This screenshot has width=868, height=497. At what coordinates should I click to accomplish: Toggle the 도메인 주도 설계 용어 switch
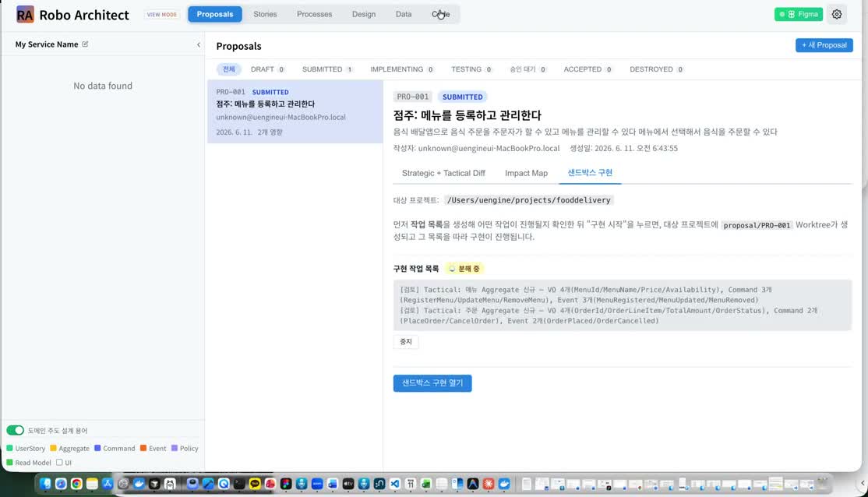click(x=16, y=431)
